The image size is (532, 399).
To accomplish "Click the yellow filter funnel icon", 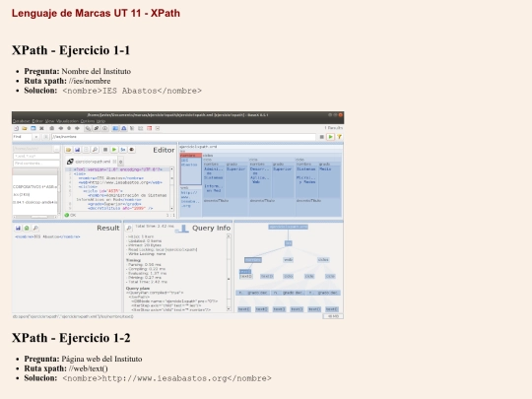I will click(x=339, y=137).
